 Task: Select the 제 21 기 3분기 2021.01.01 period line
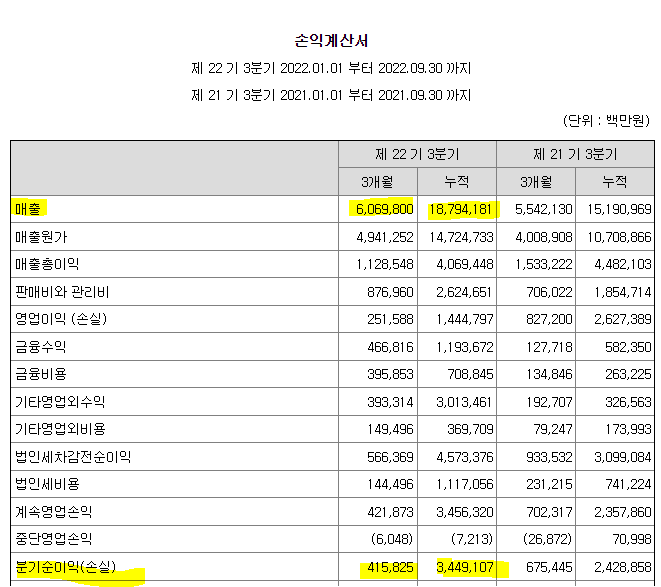(331, 95)
